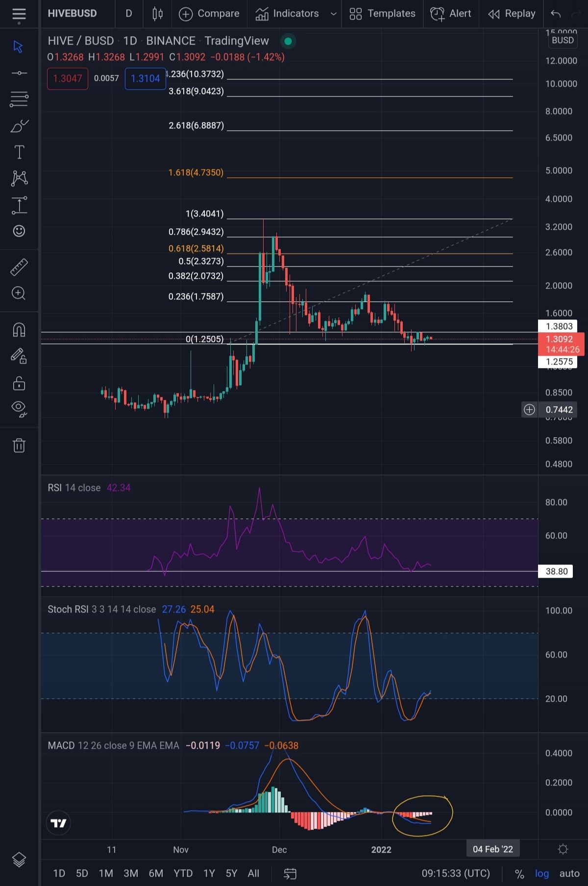Click the 04 Feb '22 date marker
Viewport: 588px width, 886px height.
point(492,849)
